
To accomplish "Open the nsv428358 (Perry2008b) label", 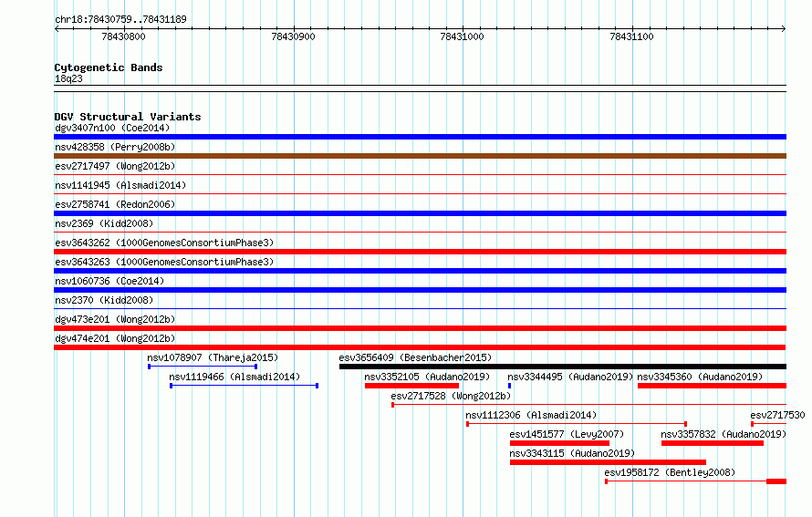I will 115,147.
